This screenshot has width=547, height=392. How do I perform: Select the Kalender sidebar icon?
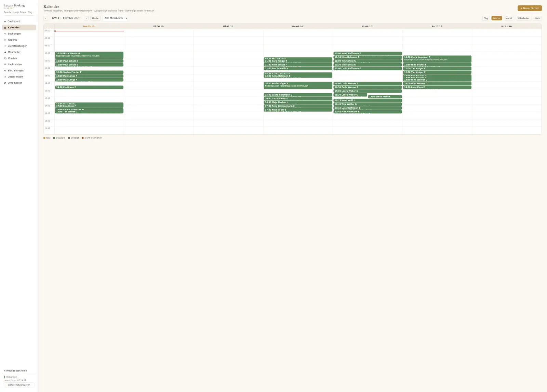tap(5, 28)
